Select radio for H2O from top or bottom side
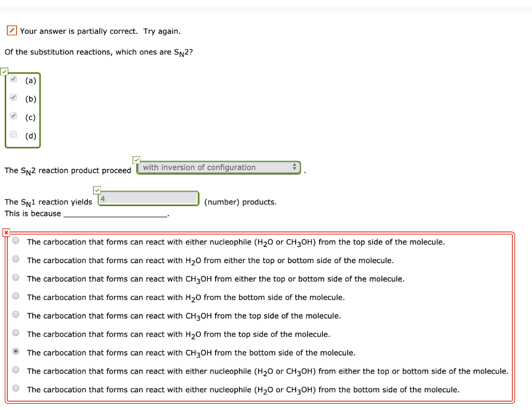 16,258
